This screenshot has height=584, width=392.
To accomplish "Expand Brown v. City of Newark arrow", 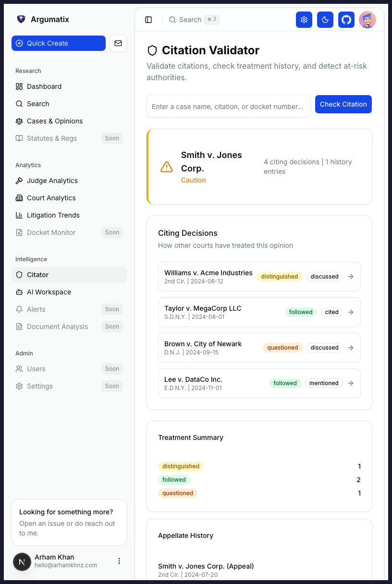I will coord(351,348).
